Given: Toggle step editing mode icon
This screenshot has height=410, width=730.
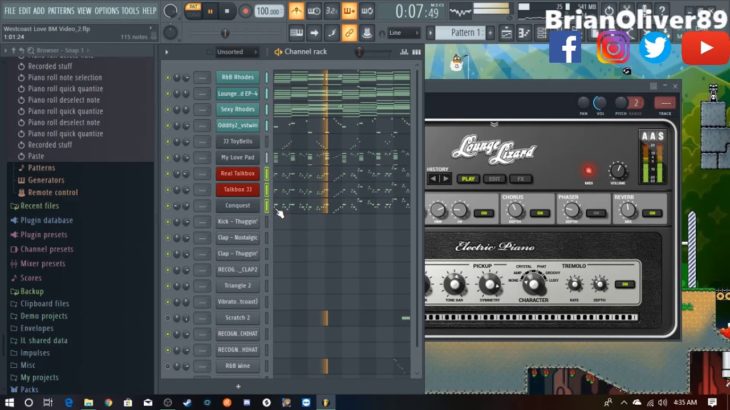Looking at the screenshot, I should tap(331, 33).
